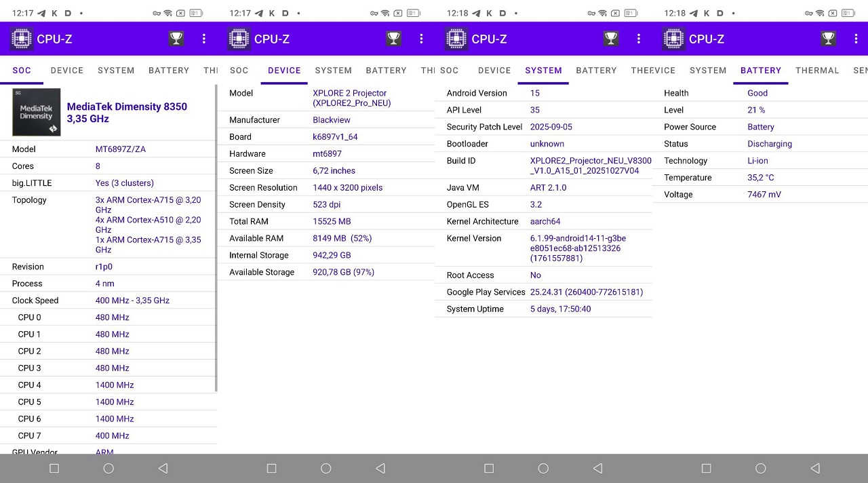Viewport: 868px width, 483px height.
Task: Tap the trophy icon on the Battery screen
Action: (x=828, y=39)
